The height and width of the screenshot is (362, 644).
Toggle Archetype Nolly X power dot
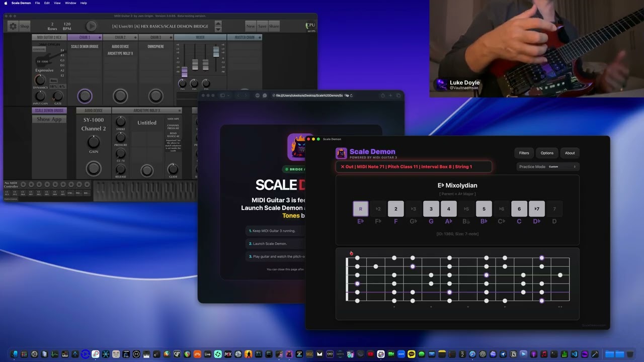(180, 111)
